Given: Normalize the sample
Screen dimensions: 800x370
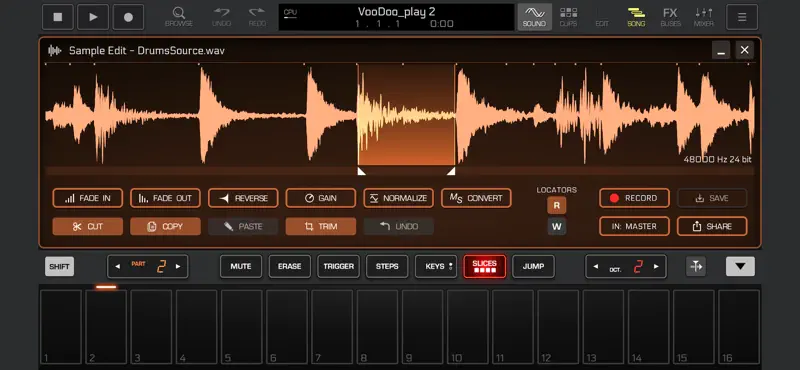Looking at the screenshot, I should click(398, 198).
